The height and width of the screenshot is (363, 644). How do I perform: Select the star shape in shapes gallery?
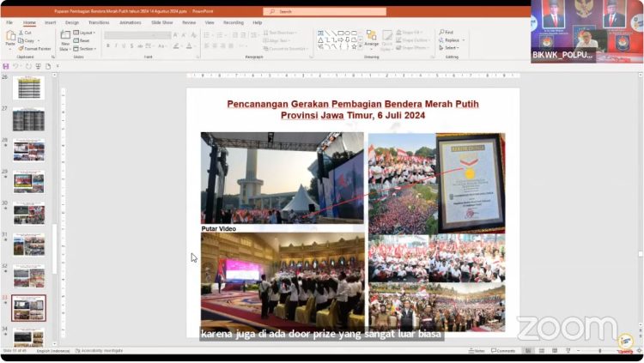point(354,47)
